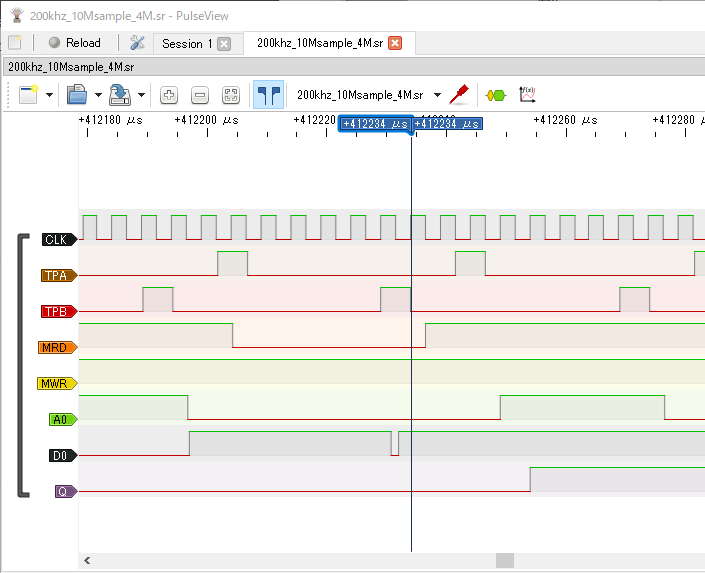The width and height of the screenshot is (705, 573).
Task: Close the Session 1 tab
Action: point(224,43)
